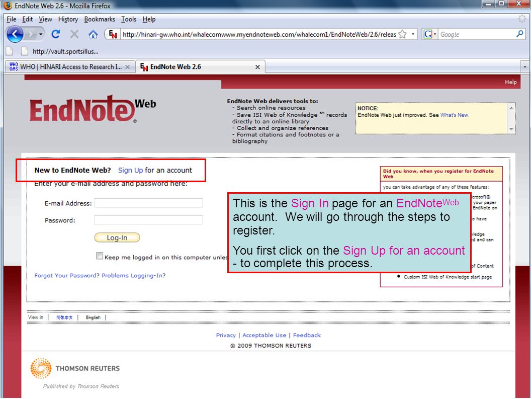Click the page loading throbber icon
532x399 pixels.
point(522,19)
